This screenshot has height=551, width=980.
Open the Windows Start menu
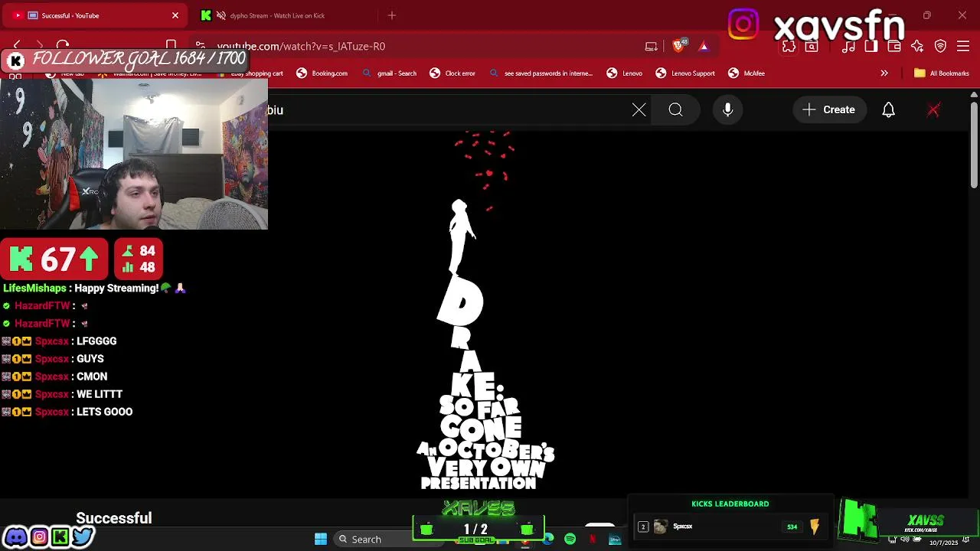point(321,539)
